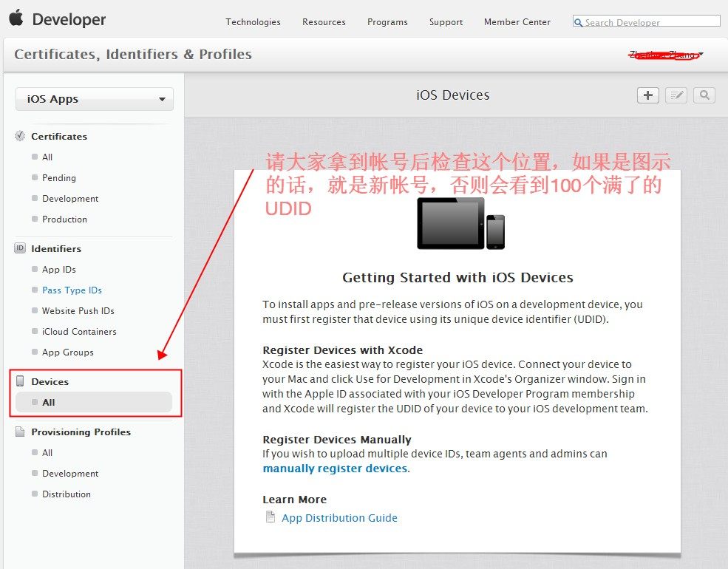Select Pending certificates
Screen dimensions: 728x569
tap(59, 178)
